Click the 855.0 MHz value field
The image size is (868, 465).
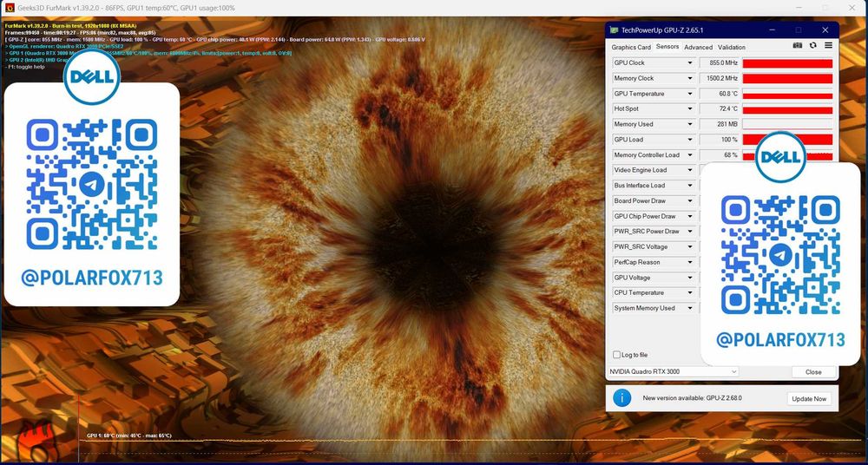tap(719, 63)
